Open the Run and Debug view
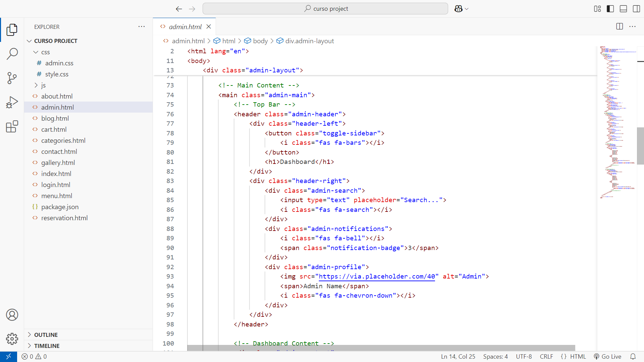The image size is (644, 362). click(12, 102)
